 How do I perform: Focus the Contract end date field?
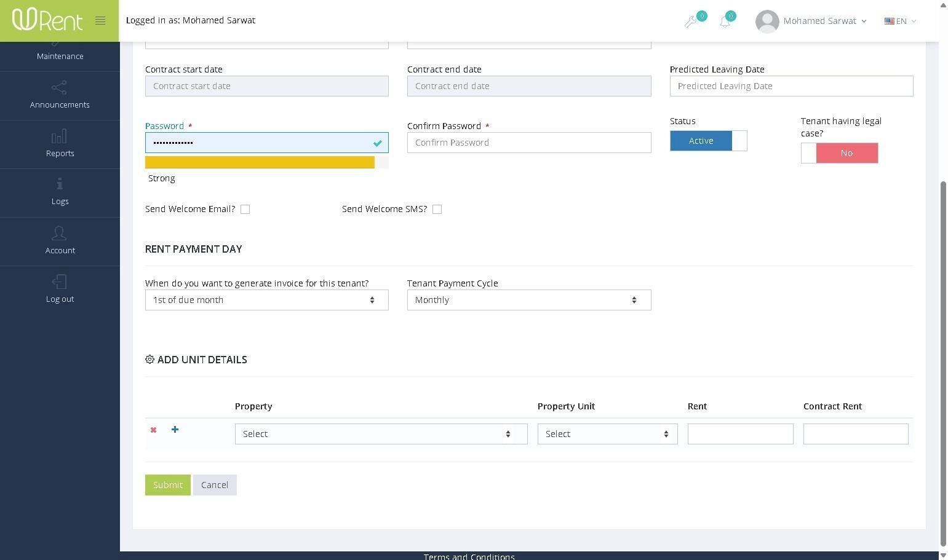click(x=529, y=86)
